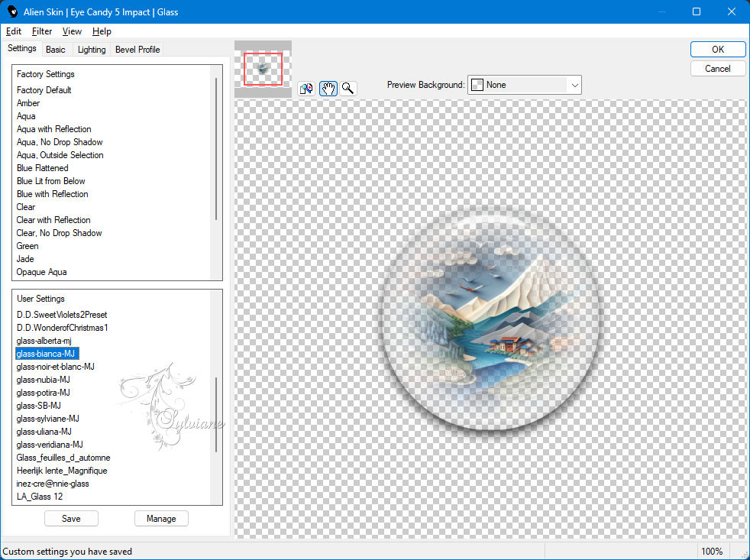Select Blue with Reflection preset

pyautogui.click(x=52, y=194)
